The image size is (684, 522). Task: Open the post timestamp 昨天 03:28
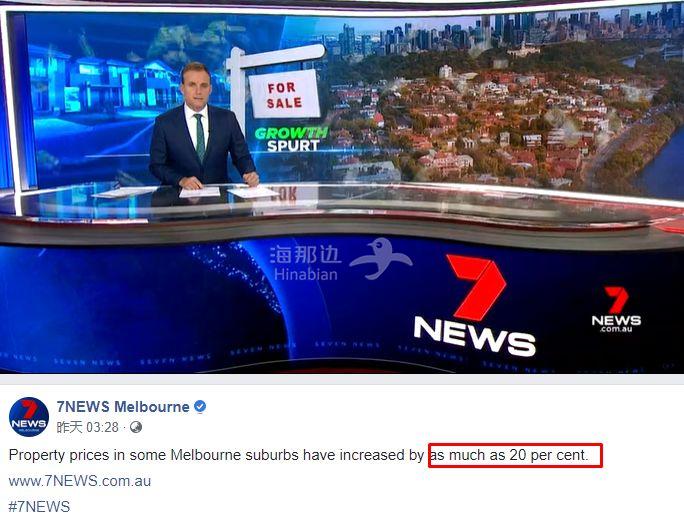87,427
